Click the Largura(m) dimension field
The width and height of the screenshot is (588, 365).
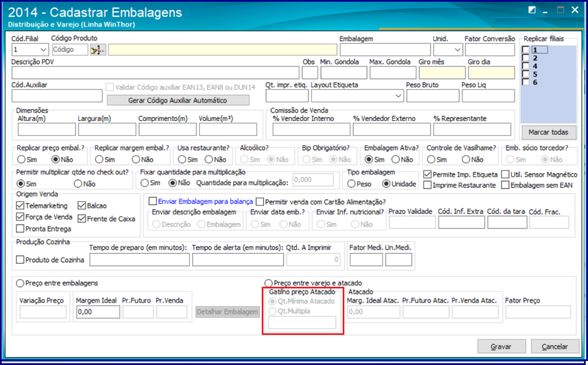tap(107, 130)
